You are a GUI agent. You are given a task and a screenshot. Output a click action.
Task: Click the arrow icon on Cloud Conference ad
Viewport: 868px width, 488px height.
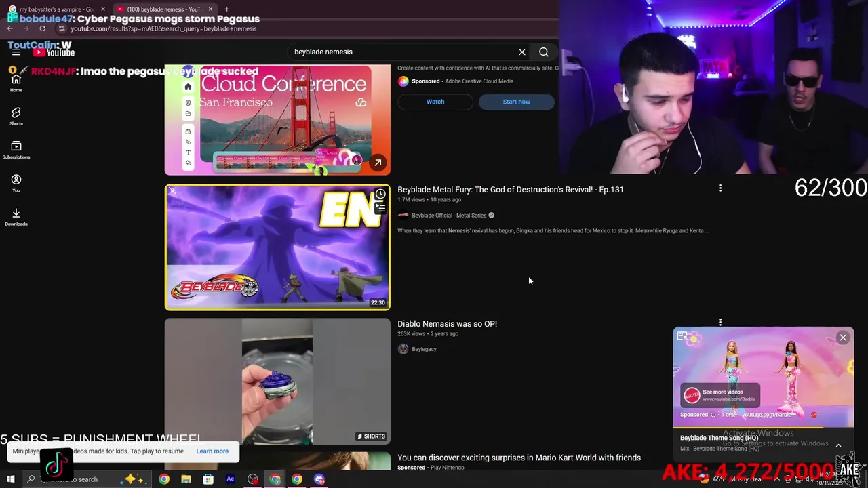point(378,163)
